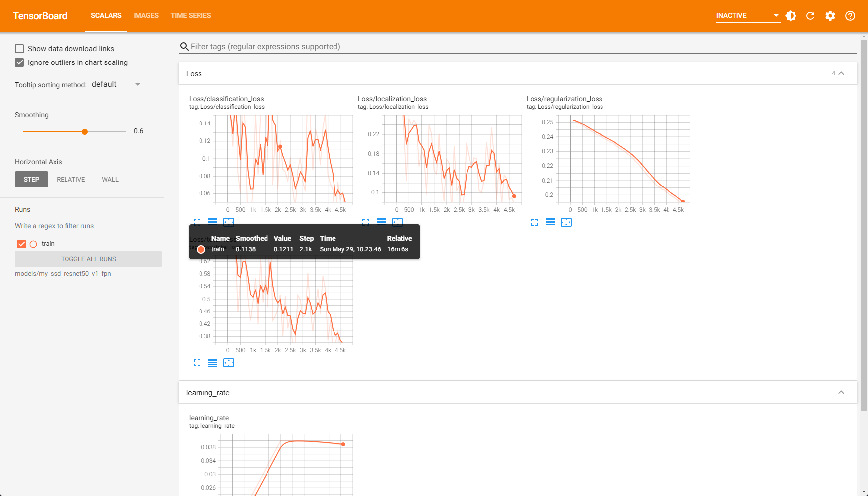
Task: Set horizontal axis to RELATIVE
Action: coord(71,180)
